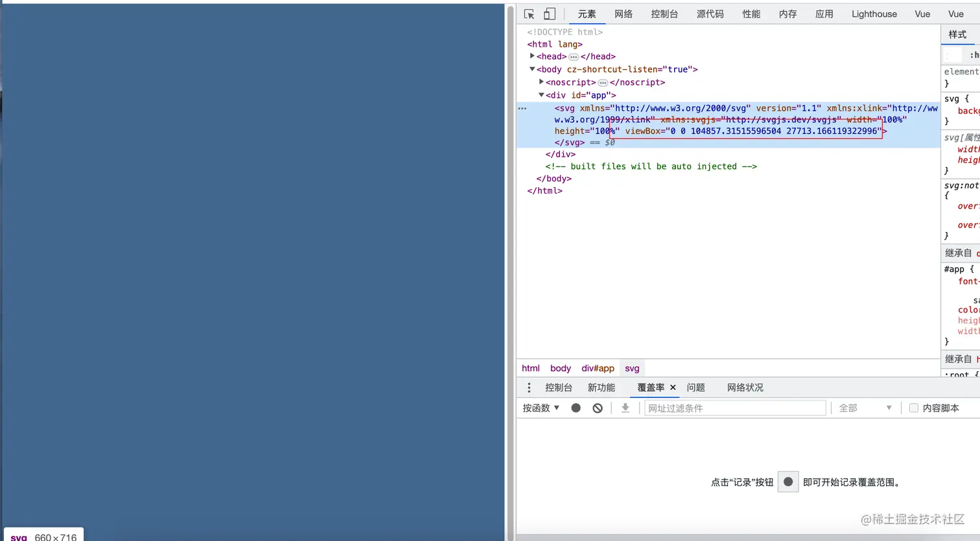Expand the noscript node triangle

coord(541,82)
